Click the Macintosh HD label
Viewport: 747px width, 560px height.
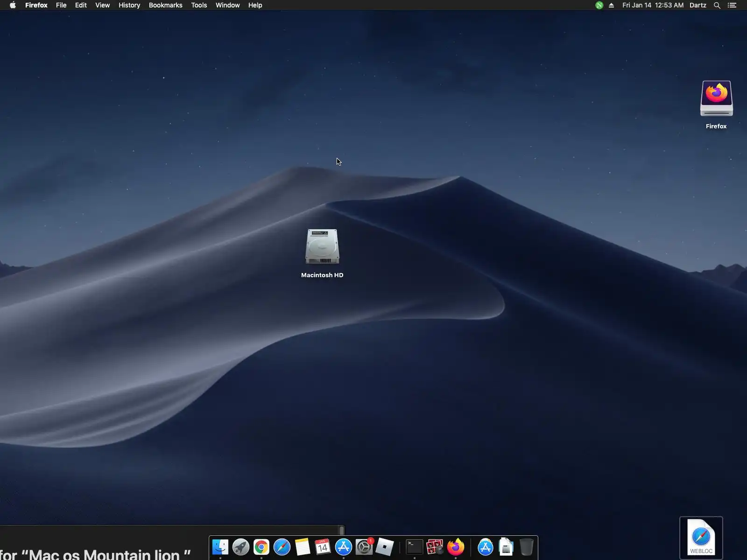[x=322, y=275]
